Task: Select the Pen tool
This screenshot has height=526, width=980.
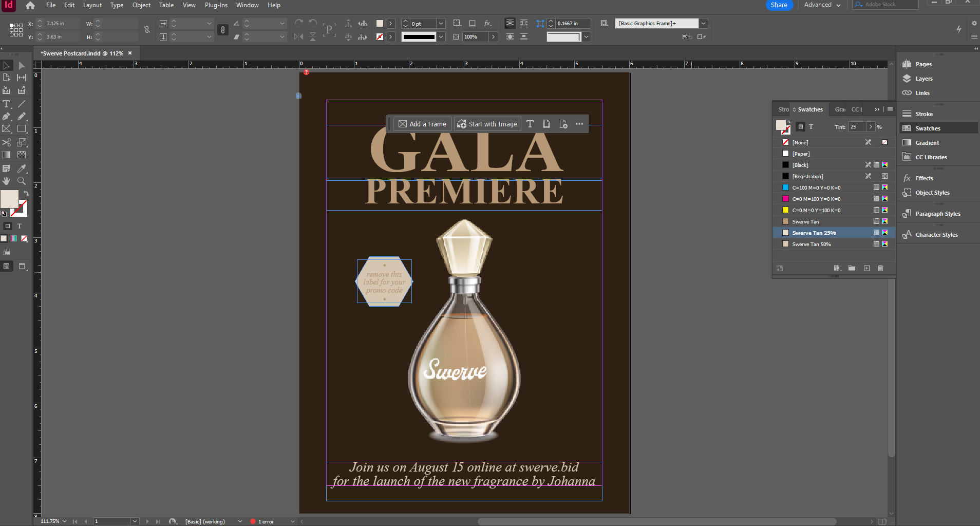Action: coord(7,117)
